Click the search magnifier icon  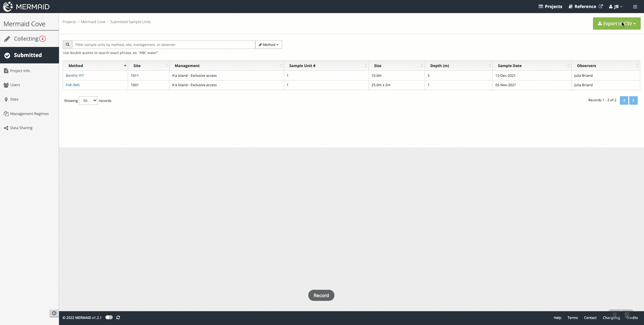pyautogui.click(x=67, y=45)
